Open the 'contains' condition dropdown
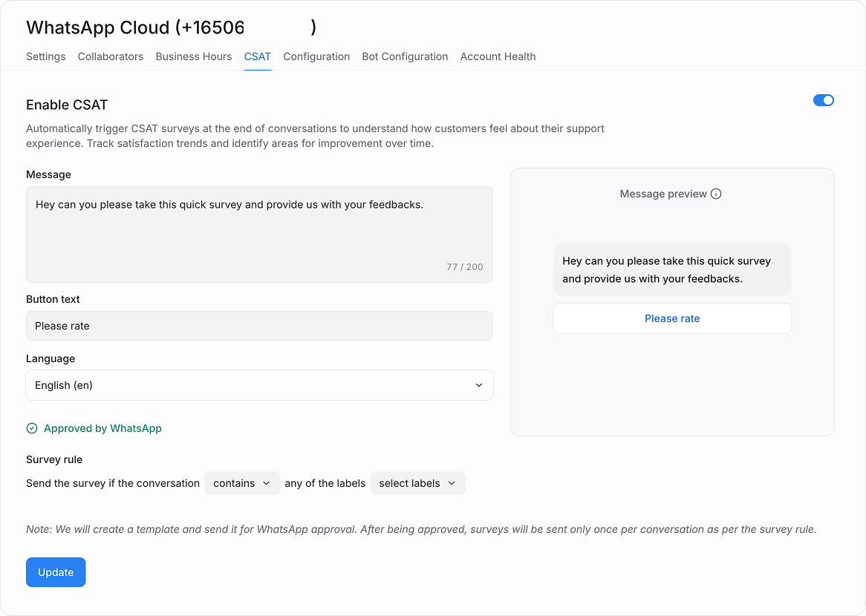The width and height of the screenshot is (866, 616). (242, 483)
